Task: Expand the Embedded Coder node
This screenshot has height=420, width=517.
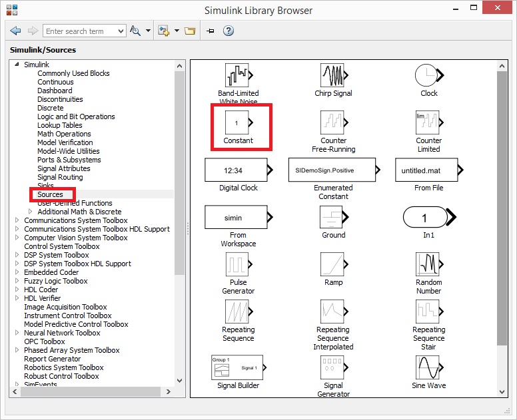Action: pos(17,272)
